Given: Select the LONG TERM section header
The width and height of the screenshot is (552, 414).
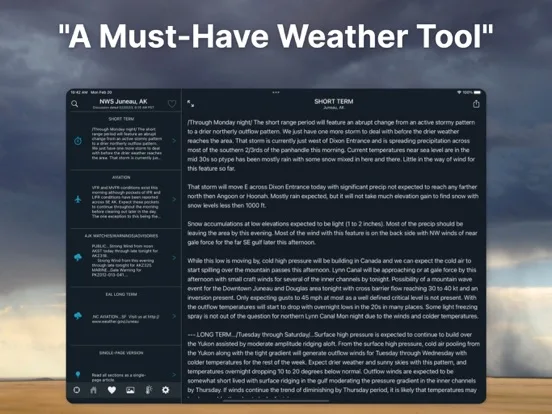Looking at the screenshot, I should tap(121, 294).
